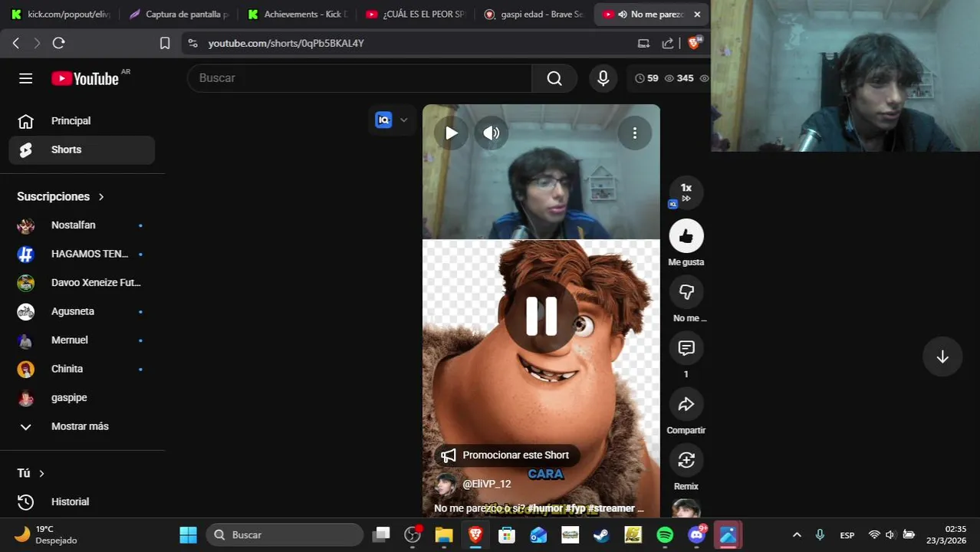This screenshot has width=980, height=552.
Task: Expand subscriptions with Mostrar más
Action: click(x=82, y=426)
